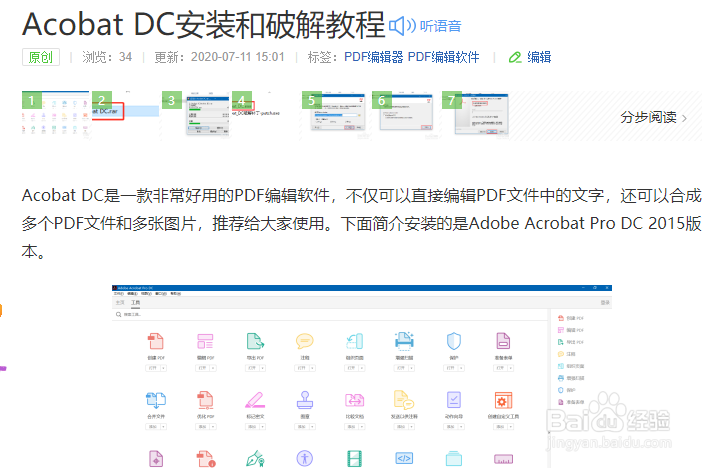
Task: Select 注释 comment in Acrobat right sidebar
Action: click(x=567, y=354)
